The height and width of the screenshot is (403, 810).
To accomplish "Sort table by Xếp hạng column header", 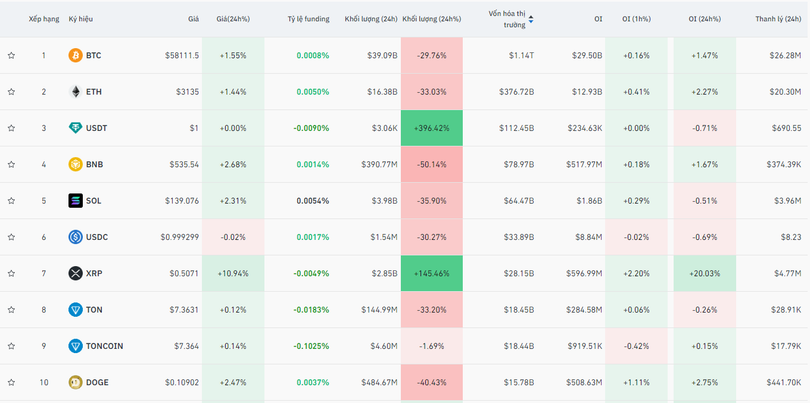I will coord(43,19).
